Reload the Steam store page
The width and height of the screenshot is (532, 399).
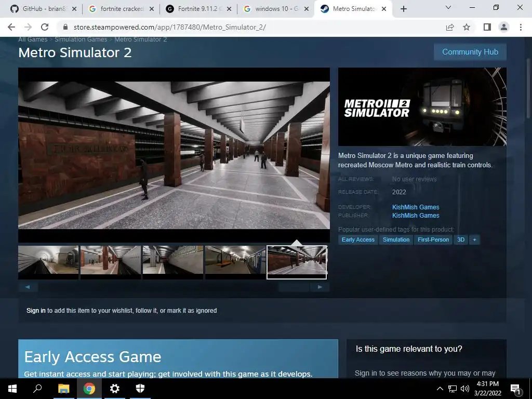(45, 27)
